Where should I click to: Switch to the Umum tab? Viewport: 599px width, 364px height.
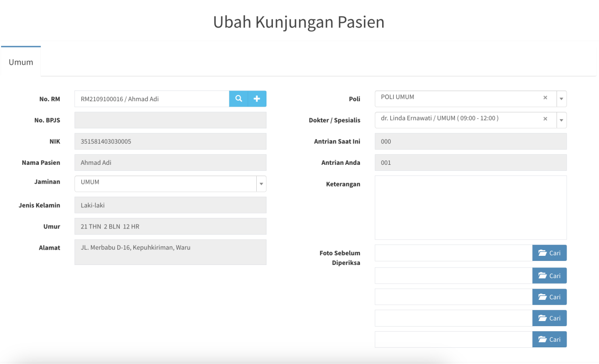[21, 62]
